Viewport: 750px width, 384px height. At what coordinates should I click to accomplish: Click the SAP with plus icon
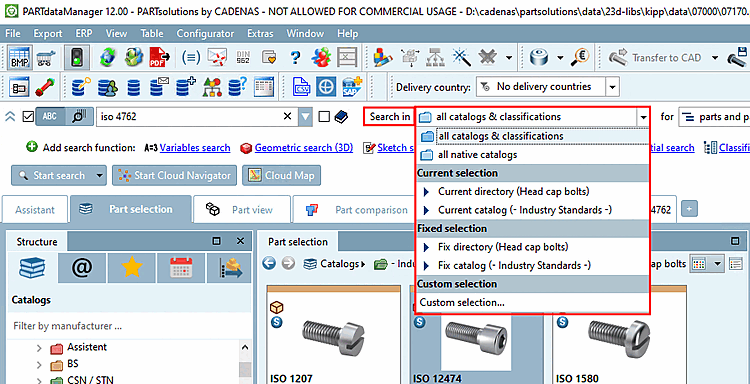[352, 87]
